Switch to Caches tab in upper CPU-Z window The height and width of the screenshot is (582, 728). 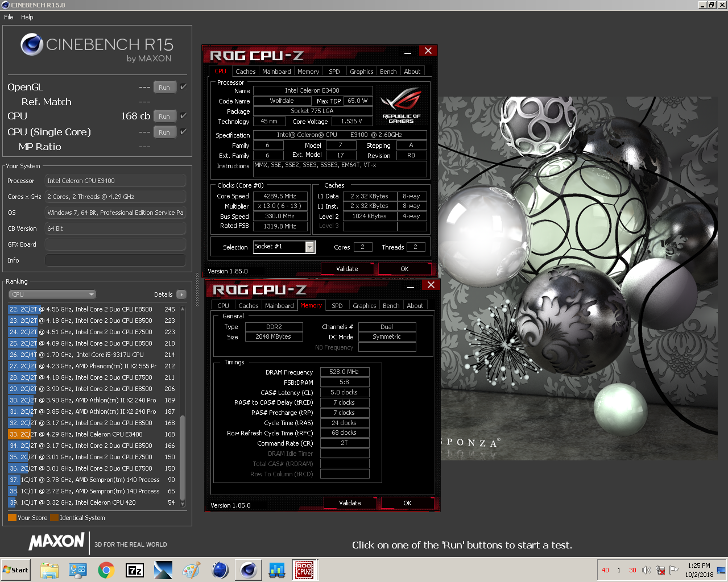point(245,72)
